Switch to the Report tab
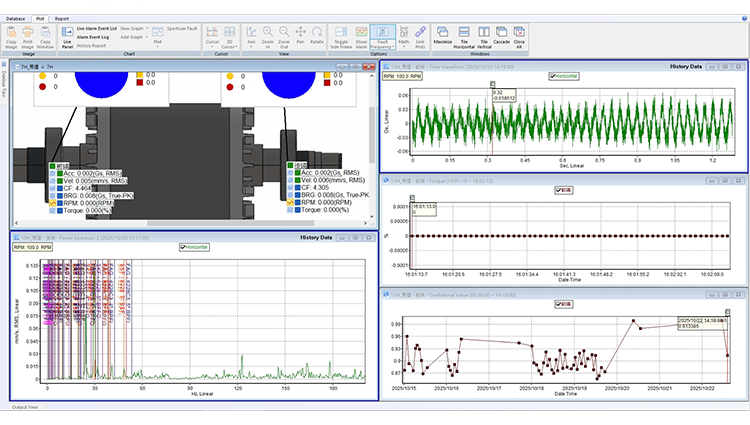The image size is (750, 425). 62,18
